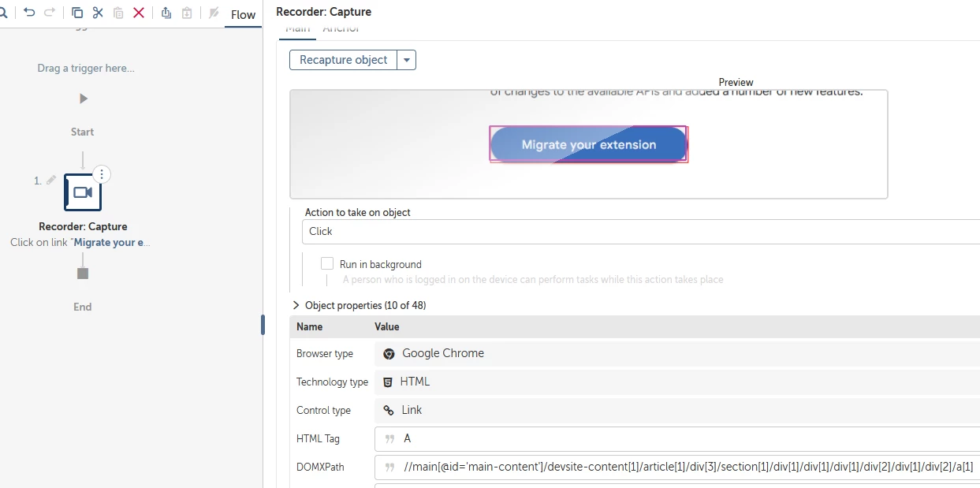Click the panel splitter handle

pyautogui.click(x=263, y=325)
